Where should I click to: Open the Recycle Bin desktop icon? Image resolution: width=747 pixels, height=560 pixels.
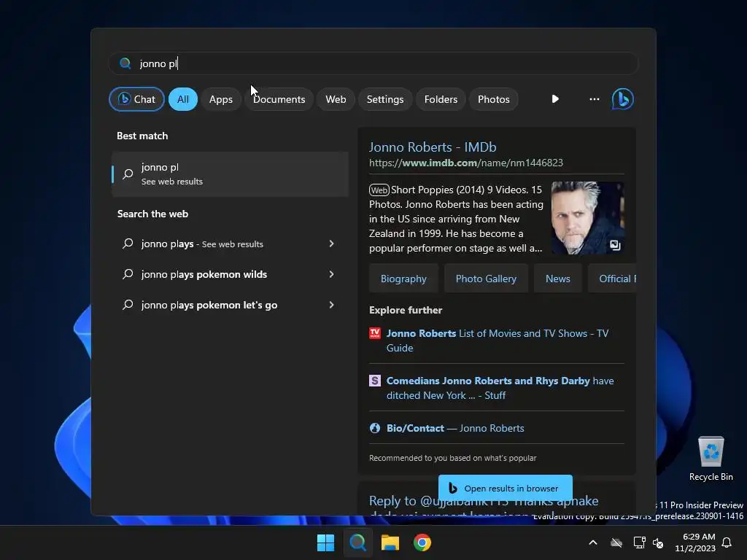click(711, 459)
